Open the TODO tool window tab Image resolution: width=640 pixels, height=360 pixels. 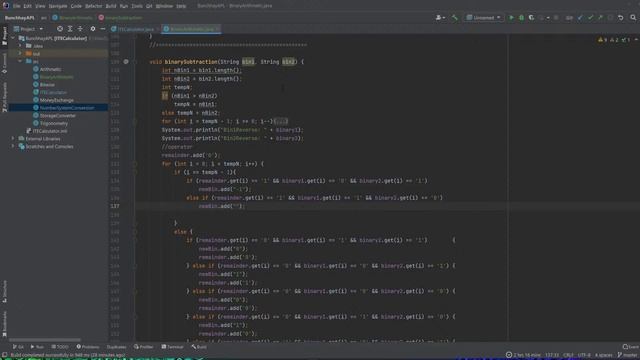60,347
